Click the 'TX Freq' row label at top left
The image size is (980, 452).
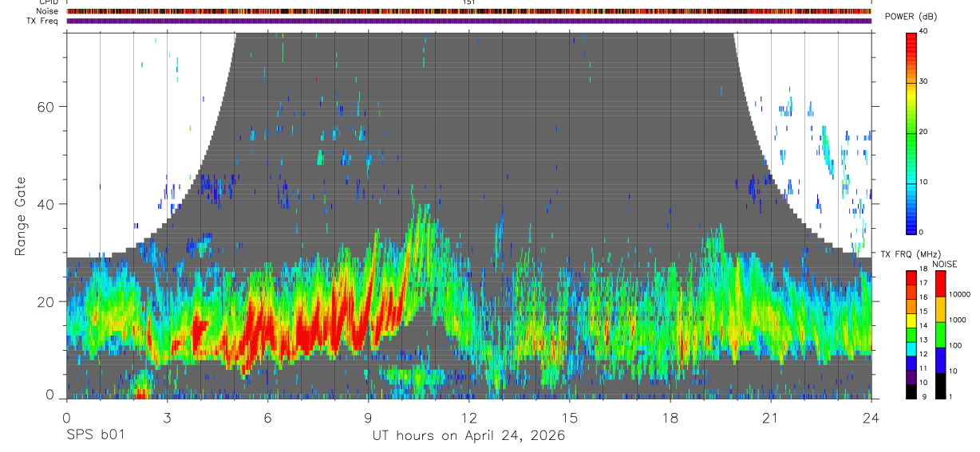pos(42,21)
